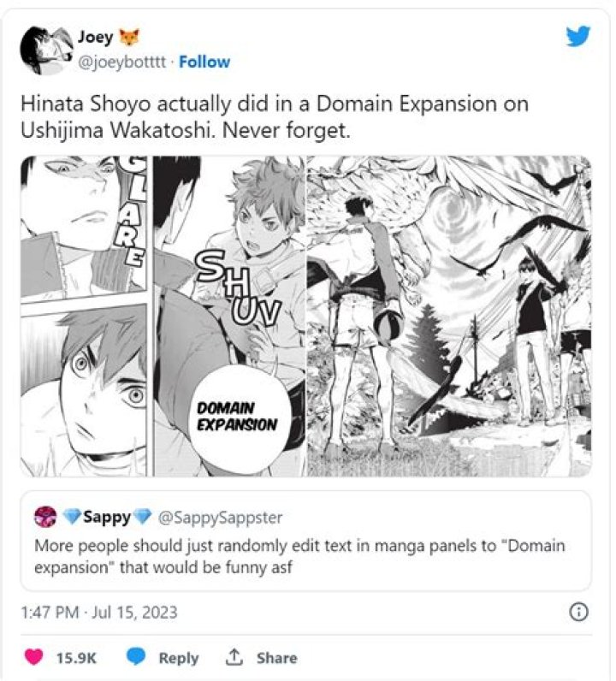The width and height of the screenshot is (616, 681).
Task: Like the tweet with the heart icon
Action: coord(35,658)
